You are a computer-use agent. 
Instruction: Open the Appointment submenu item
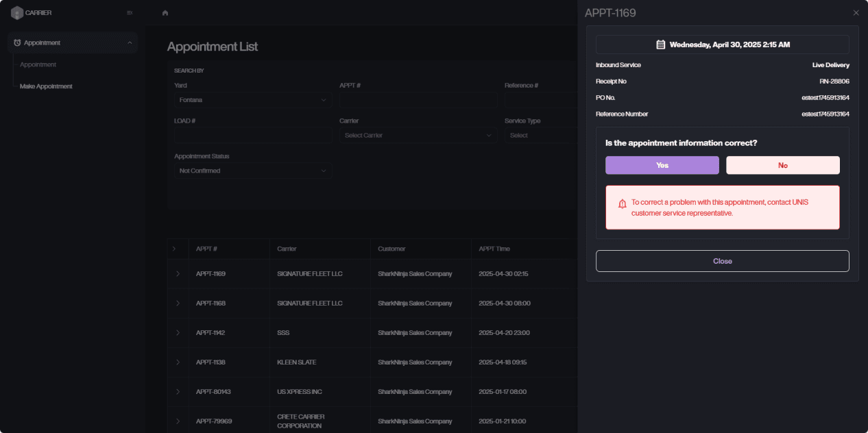[38, 64]
